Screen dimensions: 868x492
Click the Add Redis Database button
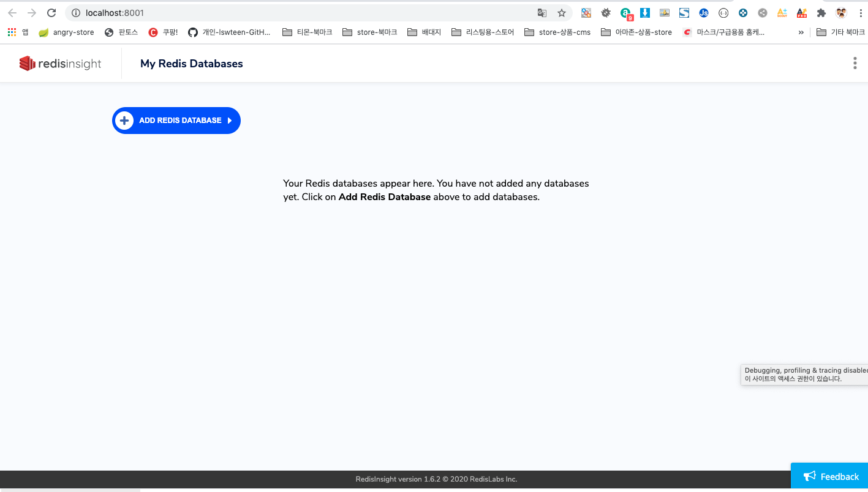tap(176, 121)
